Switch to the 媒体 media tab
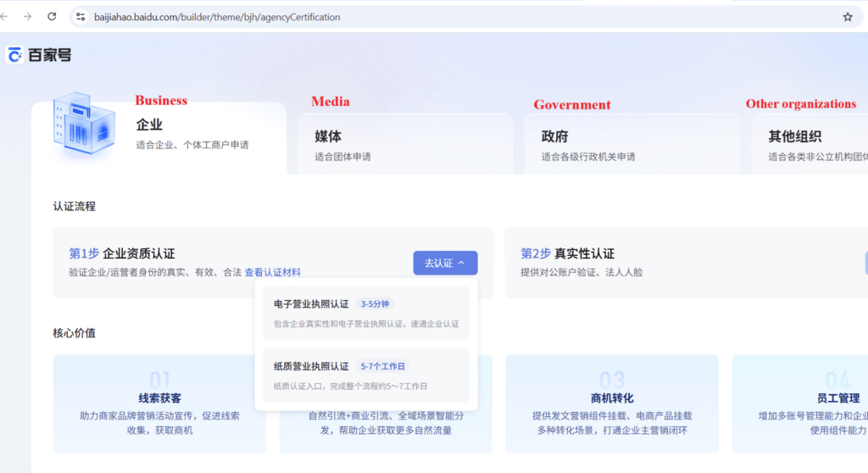Screen dimensions: 868x473 (x=405, y=144)
